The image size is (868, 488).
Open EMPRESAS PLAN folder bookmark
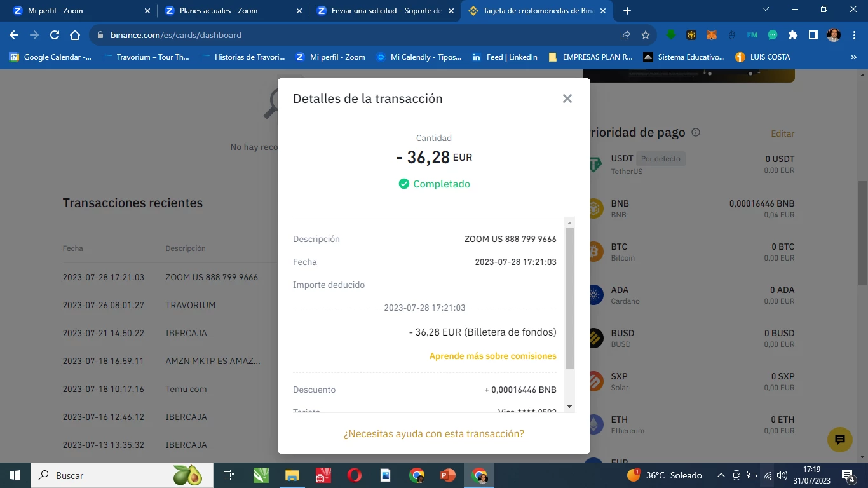point(590,57)
